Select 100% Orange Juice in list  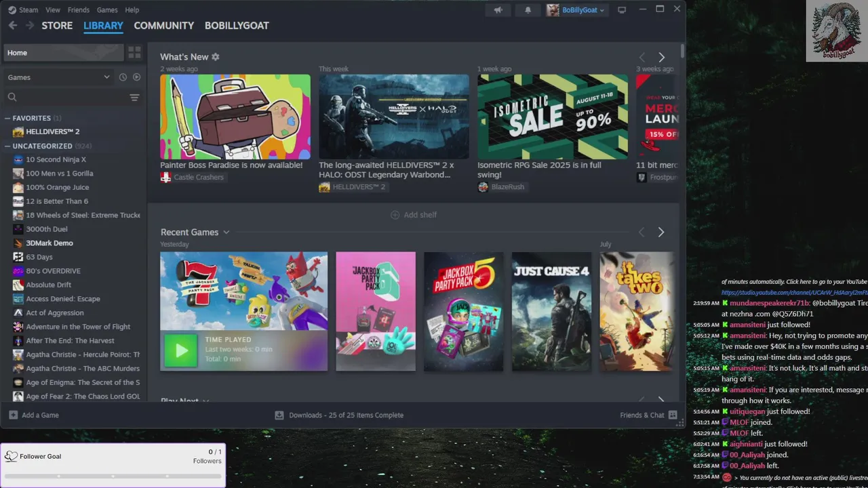coord(58,187)
